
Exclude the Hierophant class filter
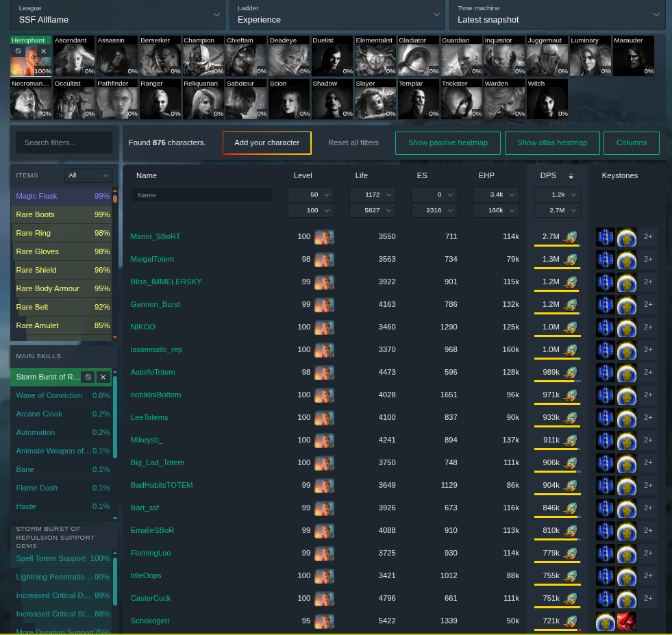pos(18,51)
